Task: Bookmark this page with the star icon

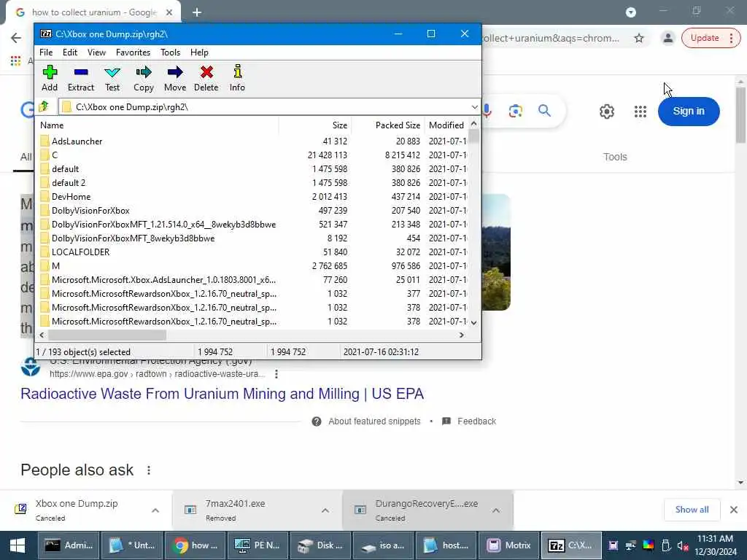Action: click(639, 38)
